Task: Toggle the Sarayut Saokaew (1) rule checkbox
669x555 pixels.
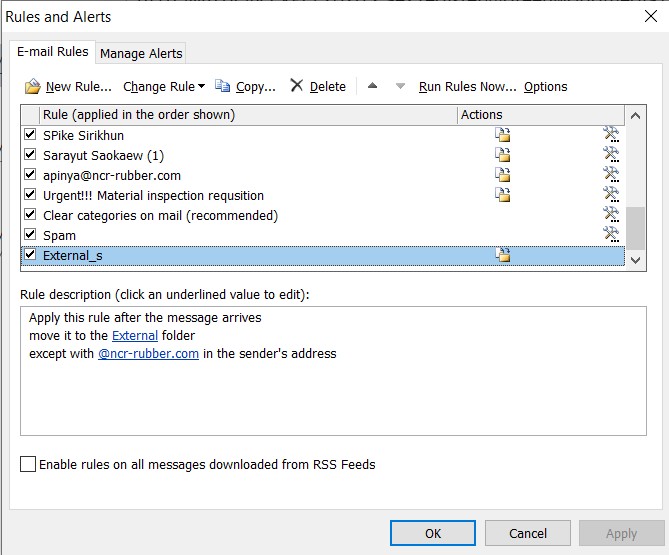Action: 30,155
